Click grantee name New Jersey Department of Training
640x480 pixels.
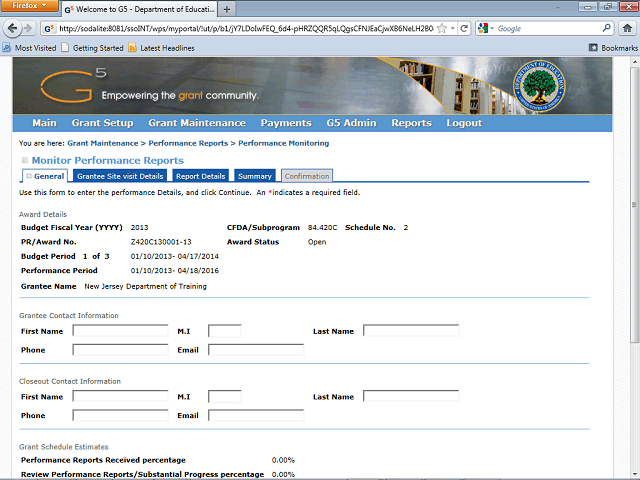point(145,287)
